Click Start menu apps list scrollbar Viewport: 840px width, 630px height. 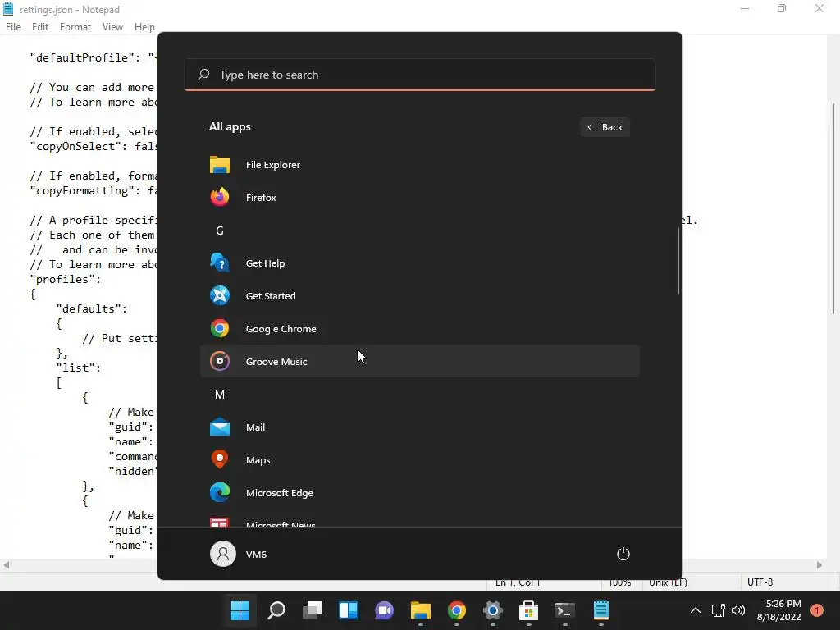coord(678,260)
